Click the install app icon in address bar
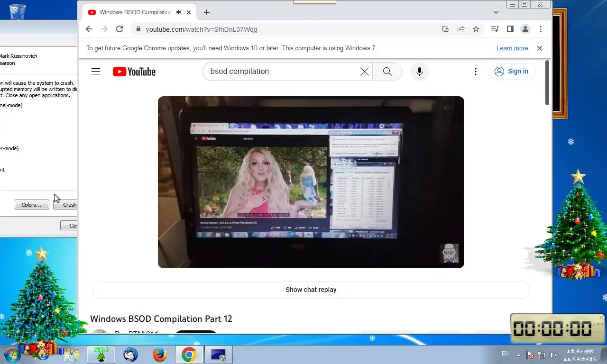Screen dimensions: 607x364 pos(445,29)
